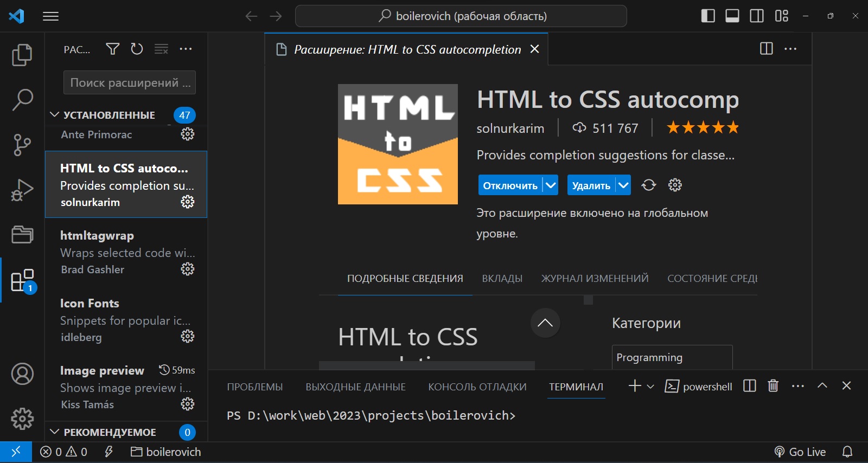Close the extension editor tab
Image resolution: width=868 pixels, height=463 pixels.
click(534, 49)
